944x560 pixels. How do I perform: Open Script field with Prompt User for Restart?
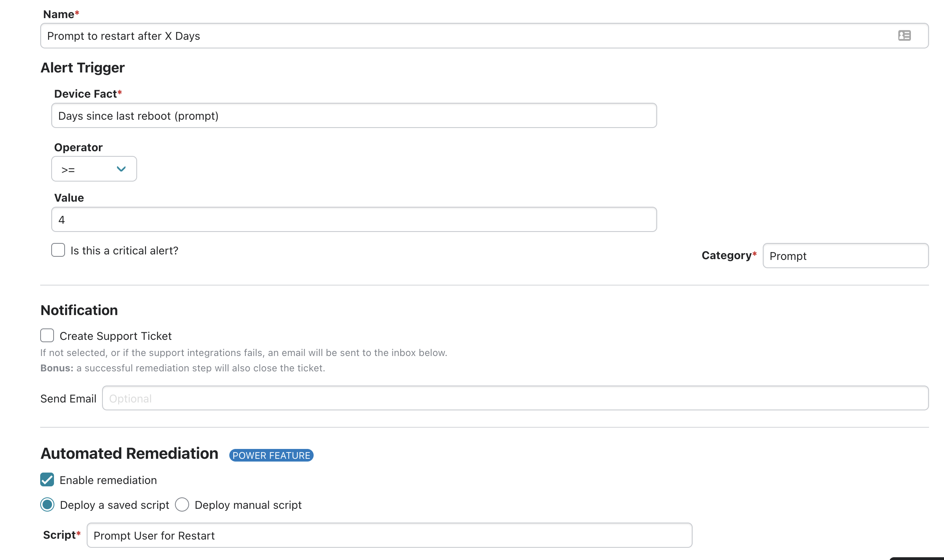point(389,535)
